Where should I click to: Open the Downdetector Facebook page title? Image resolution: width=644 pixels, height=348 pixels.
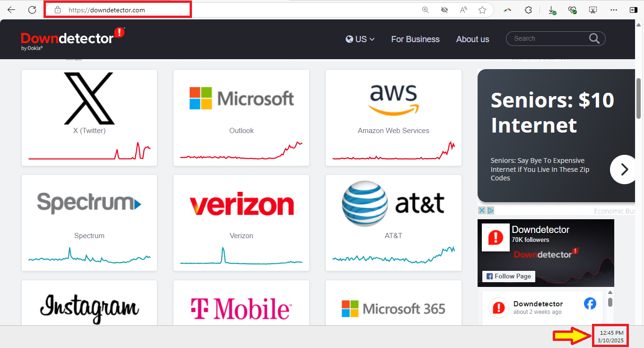click(x=540, y=230)
